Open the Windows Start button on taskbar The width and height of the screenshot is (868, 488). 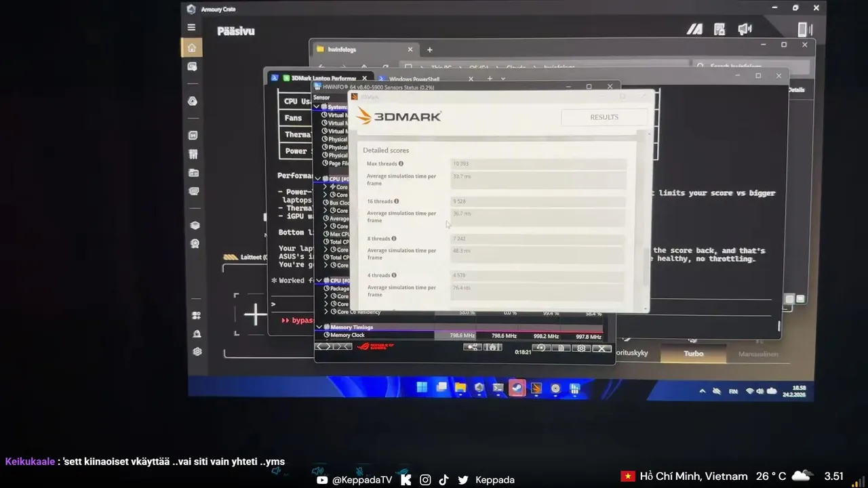[x=422, y=388]
